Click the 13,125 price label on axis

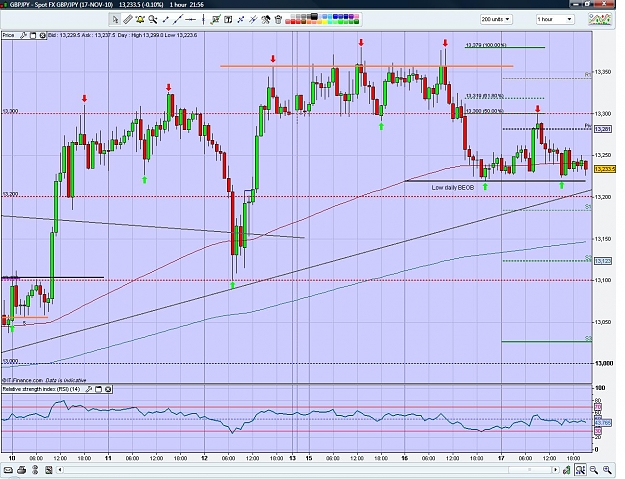point(602,261)
